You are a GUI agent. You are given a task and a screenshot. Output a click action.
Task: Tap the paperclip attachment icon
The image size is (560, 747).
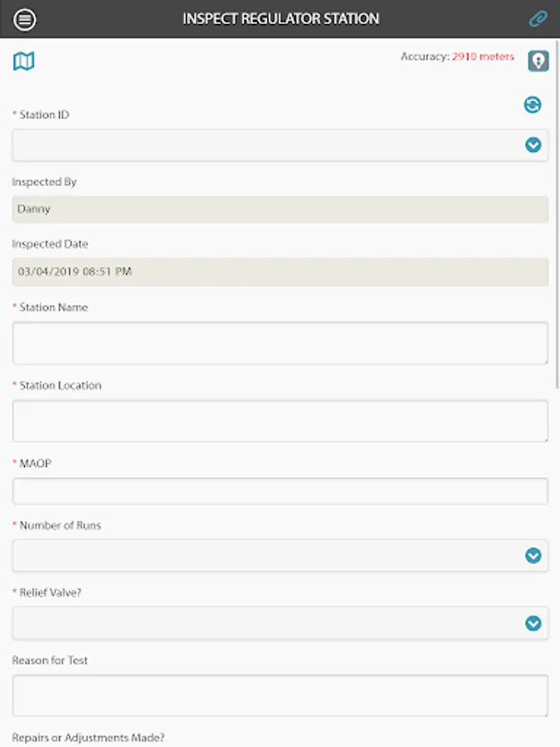click(538, 19)
